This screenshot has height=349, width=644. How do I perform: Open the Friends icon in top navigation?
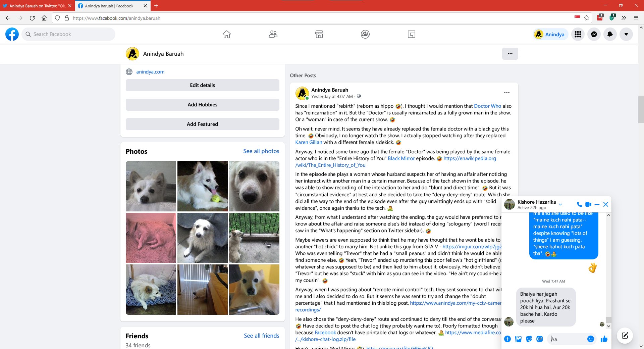(x=273, y=34)
